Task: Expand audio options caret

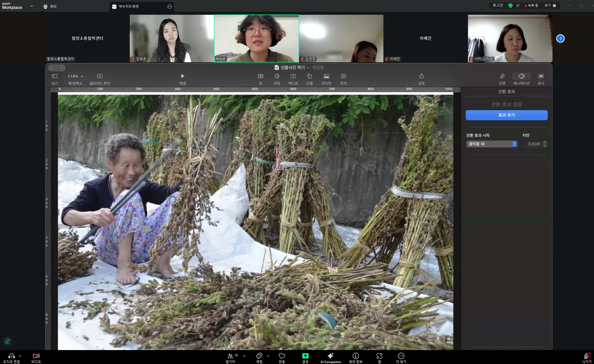Action: [x=20, y=356]
